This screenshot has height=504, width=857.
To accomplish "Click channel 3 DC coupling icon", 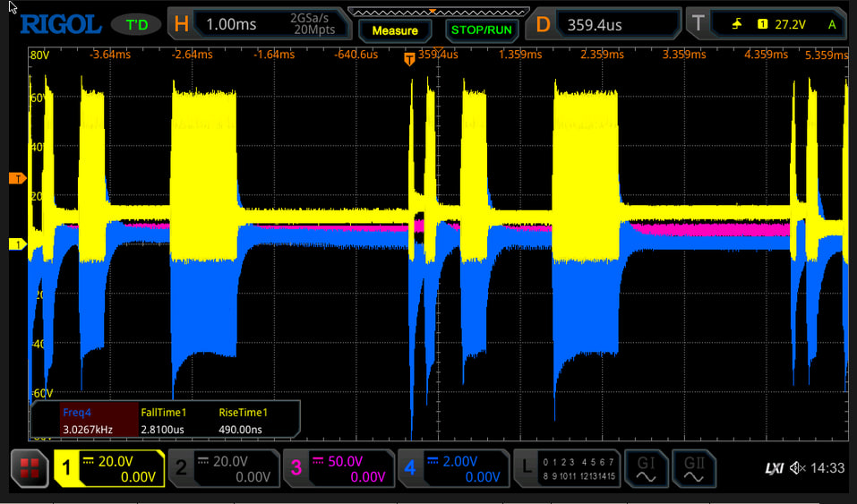I will pos(318,461).
